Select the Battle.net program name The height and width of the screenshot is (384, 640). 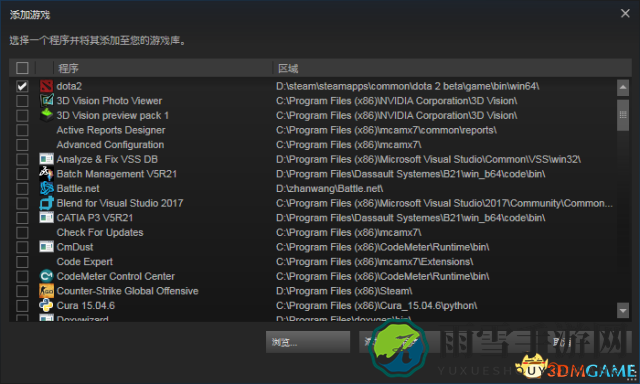[x=78, y=189]
